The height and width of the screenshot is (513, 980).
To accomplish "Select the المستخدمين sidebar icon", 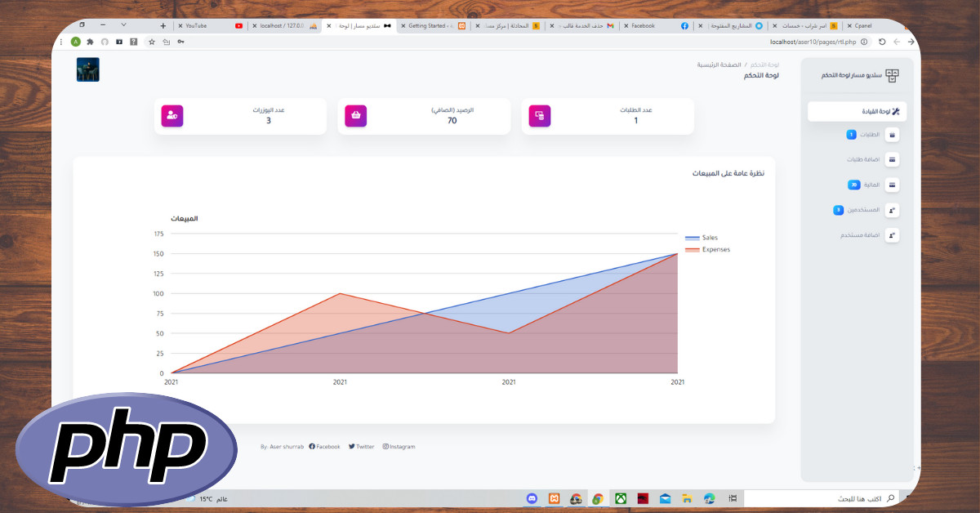I will [x=892, y=210].
